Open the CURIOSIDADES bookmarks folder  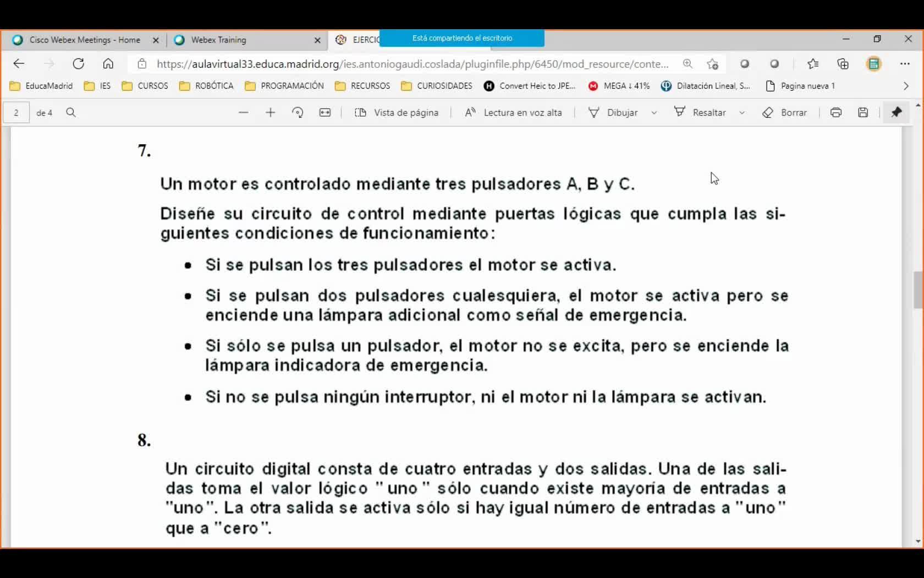tap(437, 86)
